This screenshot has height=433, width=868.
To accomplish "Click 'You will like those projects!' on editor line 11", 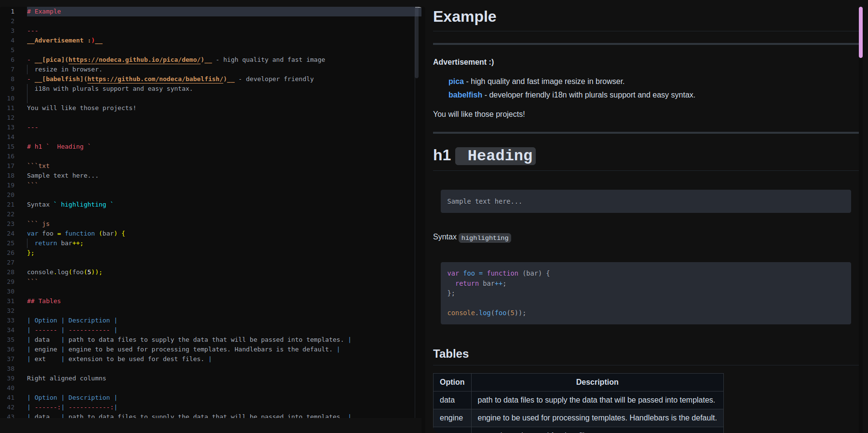I will [x=81, y=108].
